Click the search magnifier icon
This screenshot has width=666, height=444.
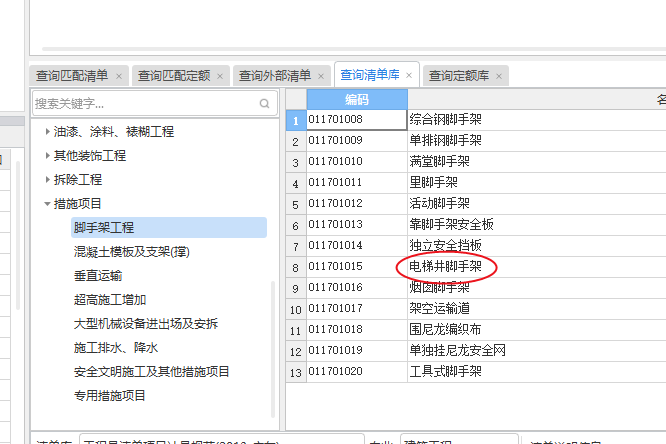pyautogui.click(x=264, y=103)
